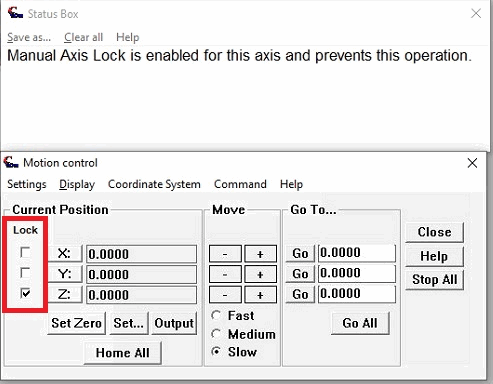The height and width of the screenshot is (384, 493).
Task: Jog X axis with the plus button
Action: pyautogui.click(x=260, y=254)
